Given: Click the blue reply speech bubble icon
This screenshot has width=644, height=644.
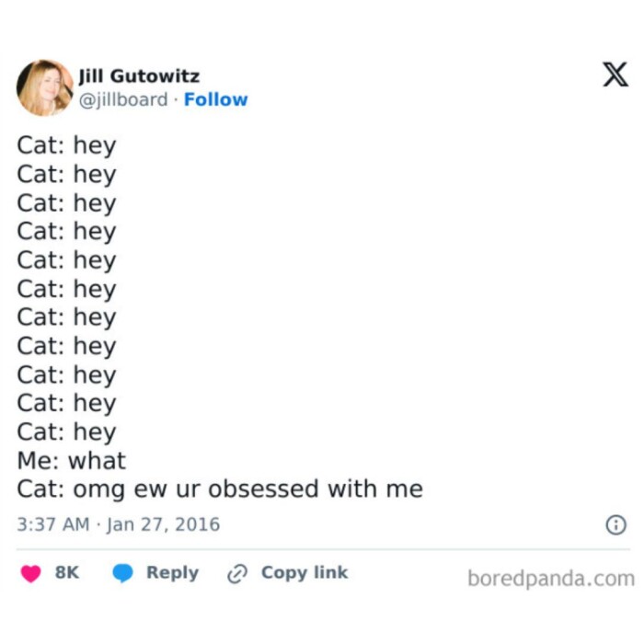Looking at the screenshot, I should coord(122,573).
